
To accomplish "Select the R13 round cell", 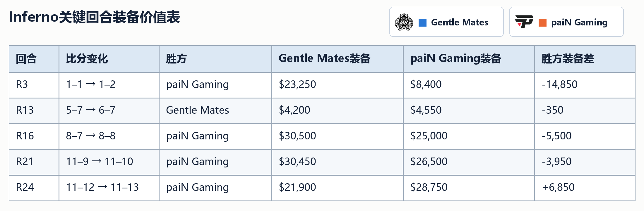I will tap(34, 110).
